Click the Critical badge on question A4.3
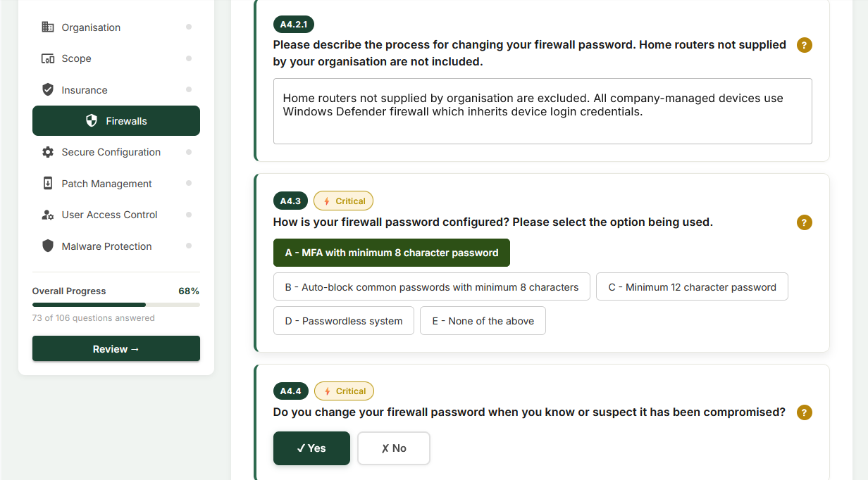Viewport: 868px width, 480px height. (343, 201)
